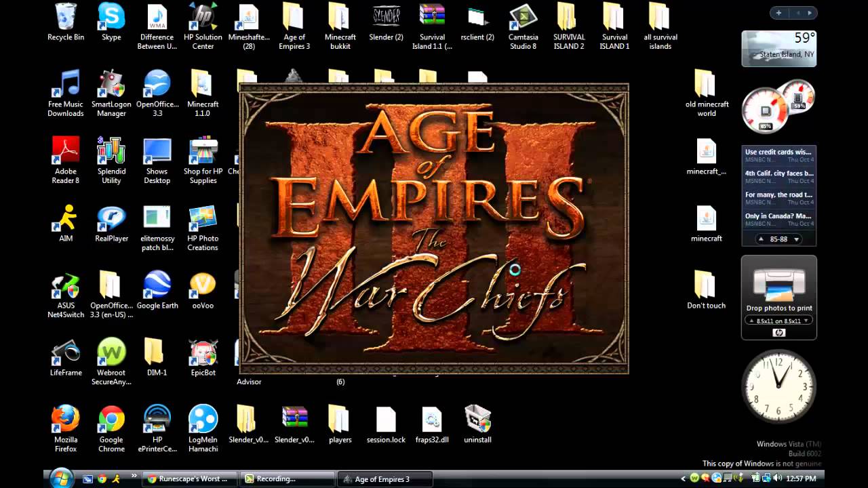Click feed gadget previous headlines up arrow
Viewport: 868px width, 488px height.
[761, 239]
